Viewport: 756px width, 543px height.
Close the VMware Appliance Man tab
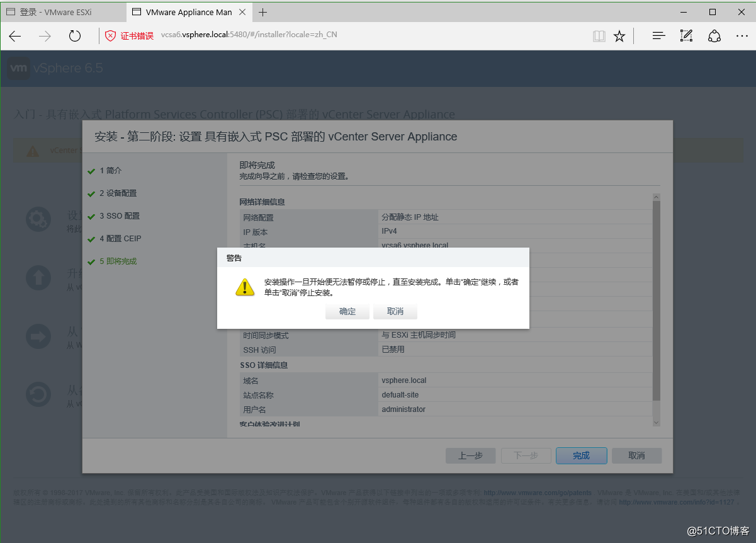pyautogui.click(x=244, y=12)
